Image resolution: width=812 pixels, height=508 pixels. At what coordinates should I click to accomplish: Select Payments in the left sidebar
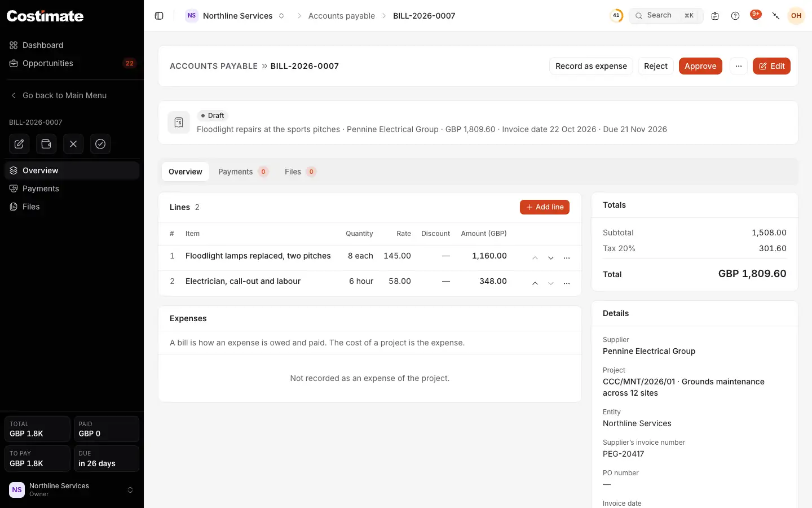point(72,189)
